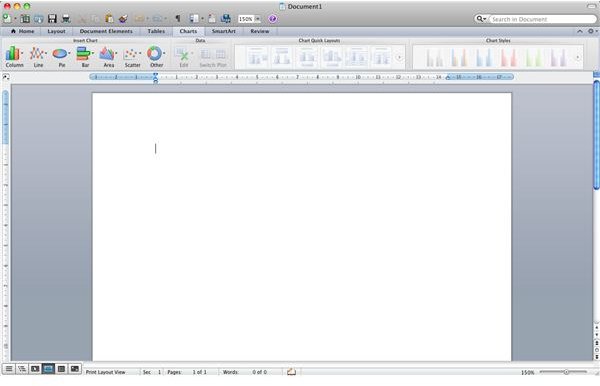Image resolution: width=600 pixels, height=386 pixels.
Task: Click the Save icon in toolbar
Action: [x=52, y=18]
